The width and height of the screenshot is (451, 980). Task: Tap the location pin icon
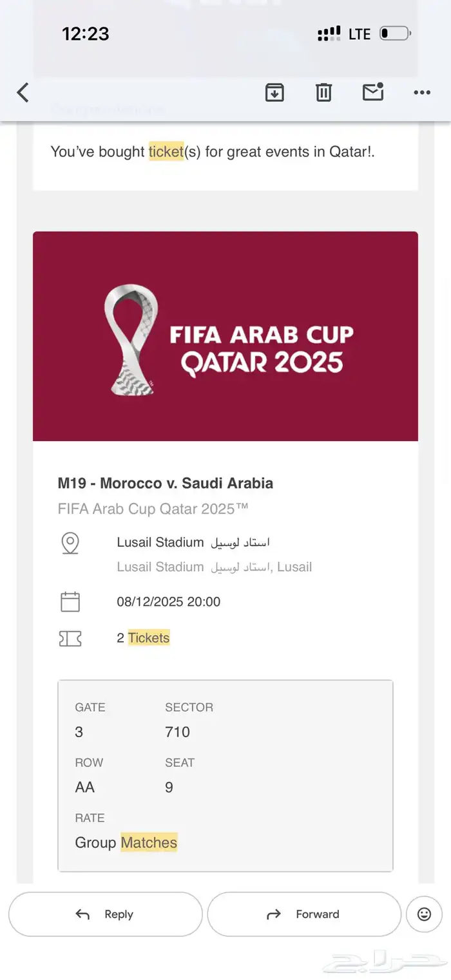tap(70, 543)
